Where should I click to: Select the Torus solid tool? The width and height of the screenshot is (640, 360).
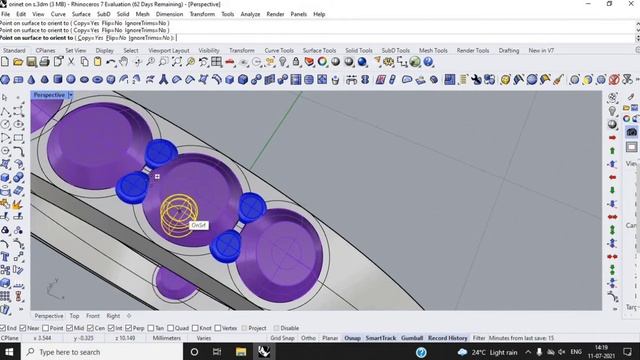click(98, 80)
